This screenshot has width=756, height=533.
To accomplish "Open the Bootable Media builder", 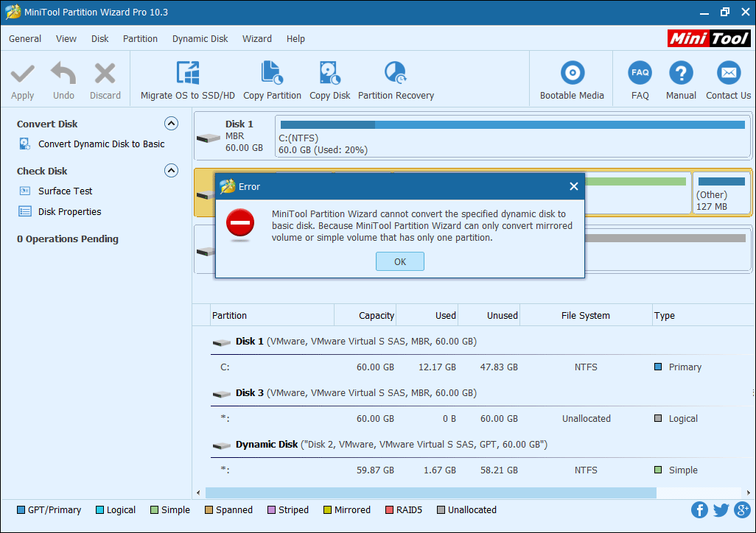I will 572,74.
